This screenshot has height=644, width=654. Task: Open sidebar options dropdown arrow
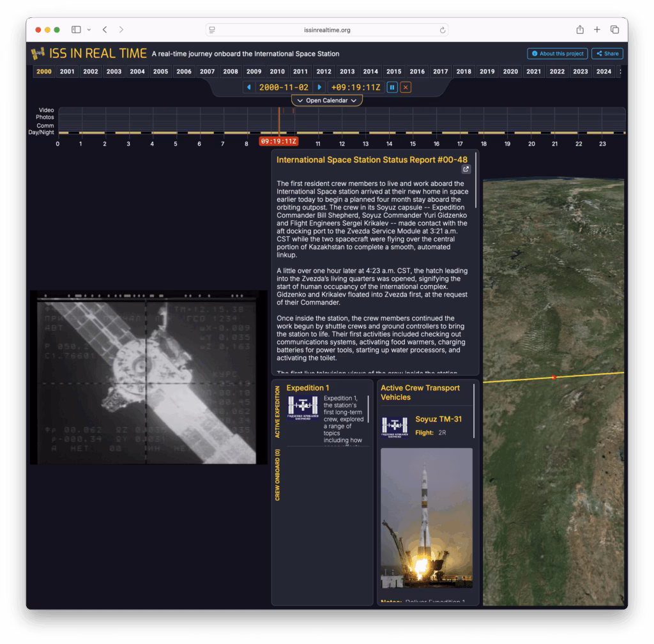point(89,30)
